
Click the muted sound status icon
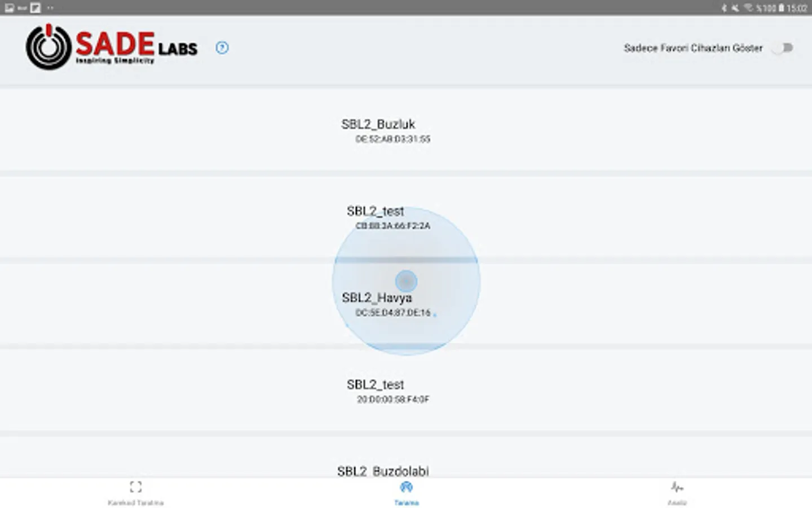[735, 8]
